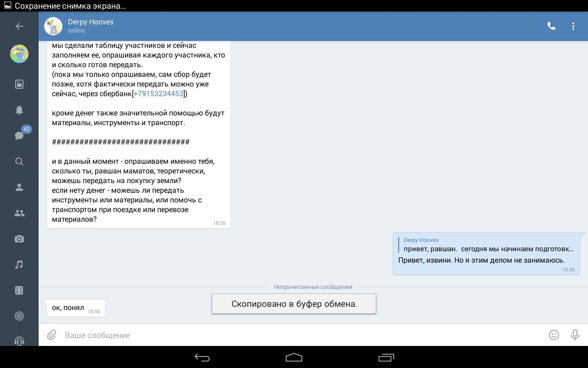Tap the 'Скопировано в буфер обмена.' toast

point(294,304)
